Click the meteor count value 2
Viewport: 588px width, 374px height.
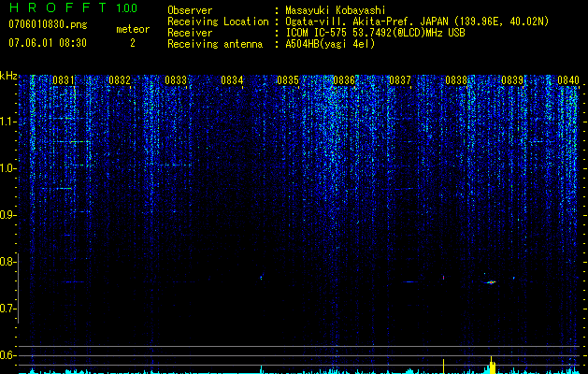(x=133, y=43)
